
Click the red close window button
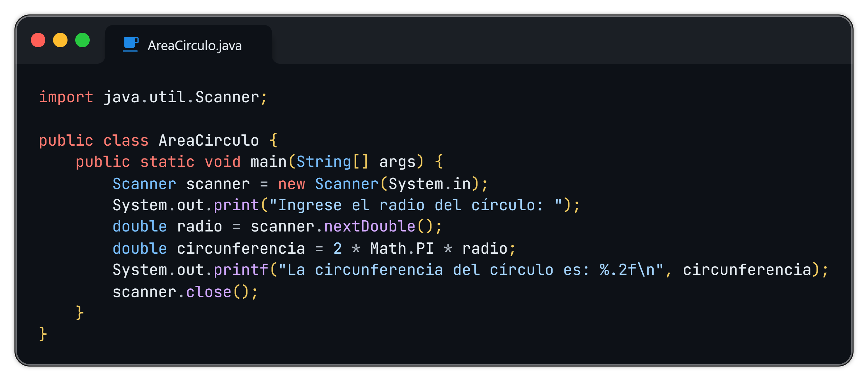point(38,40)
